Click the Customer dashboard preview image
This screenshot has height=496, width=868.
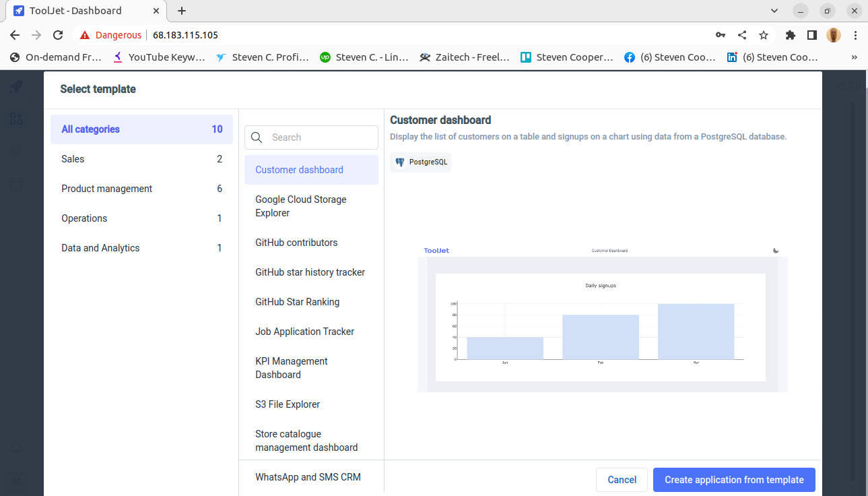point(603,318)
